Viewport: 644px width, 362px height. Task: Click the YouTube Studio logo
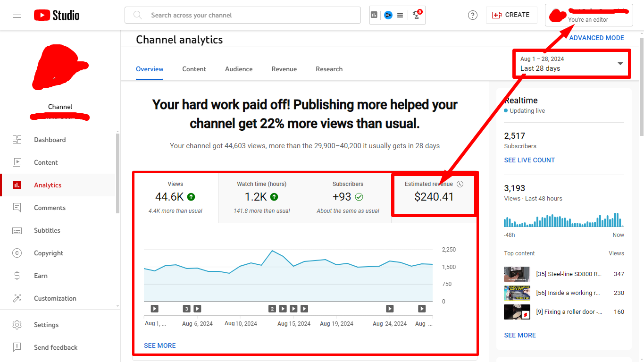point(57,15)
